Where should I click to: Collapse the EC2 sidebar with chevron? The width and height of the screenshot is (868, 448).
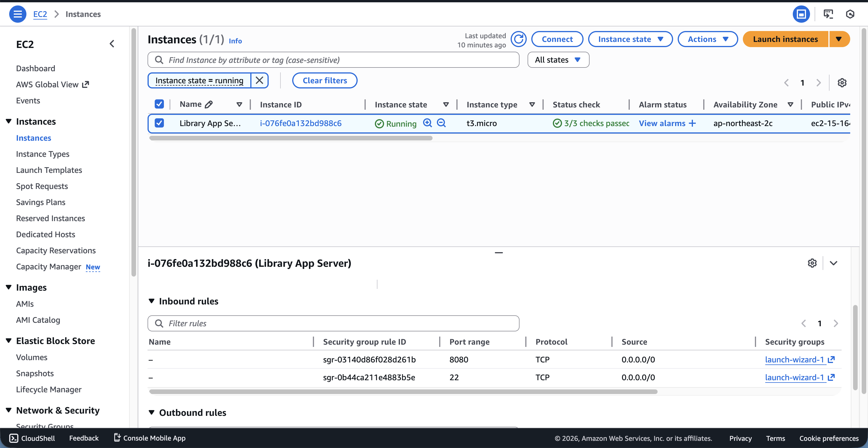coord(112,44)
